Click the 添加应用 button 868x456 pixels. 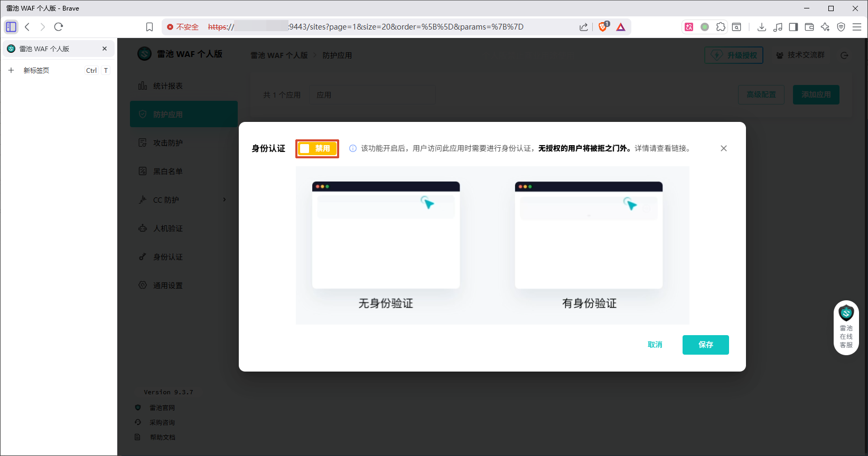tap(816, 95)
